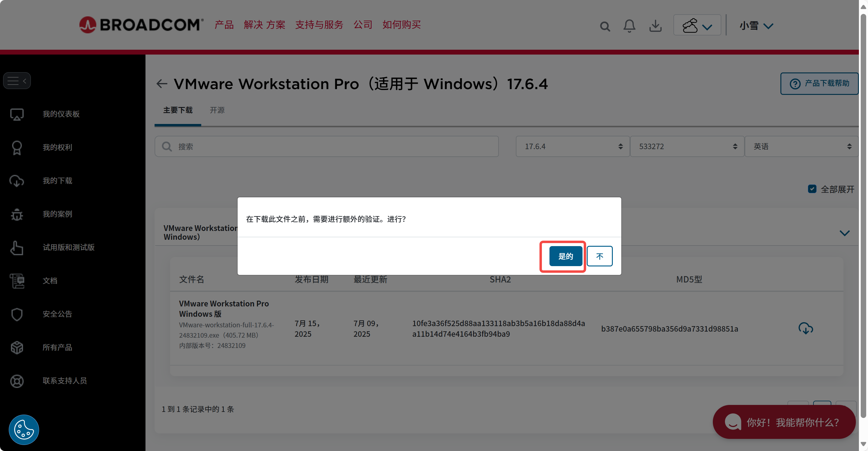Toggle the 全部展开 checkbox
868x451 pixels.
coord(812,189)
